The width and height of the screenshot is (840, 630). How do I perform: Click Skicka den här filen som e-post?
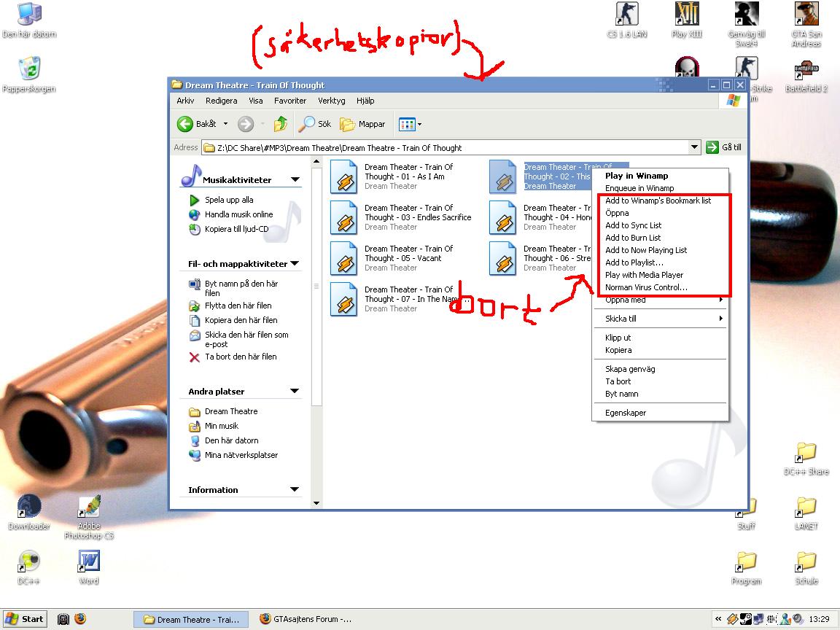pyautogui.click(x=246, y=339)
